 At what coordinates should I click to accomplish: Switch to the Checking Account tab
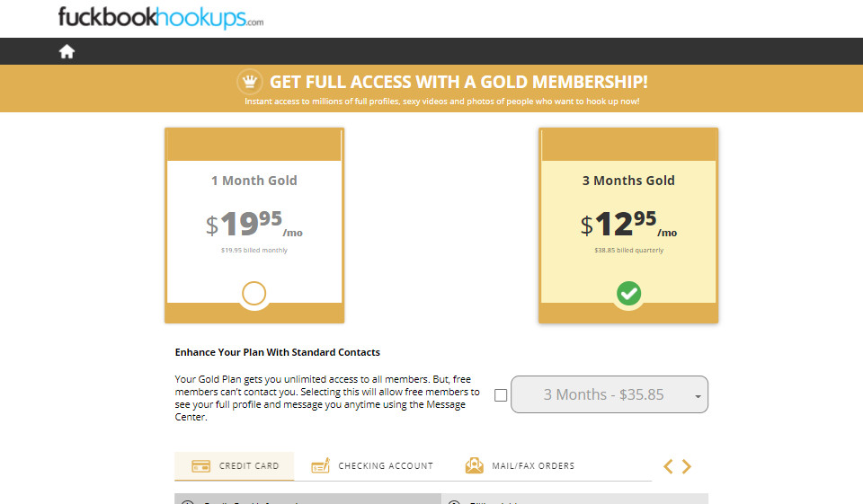click(x=372, y=466)
